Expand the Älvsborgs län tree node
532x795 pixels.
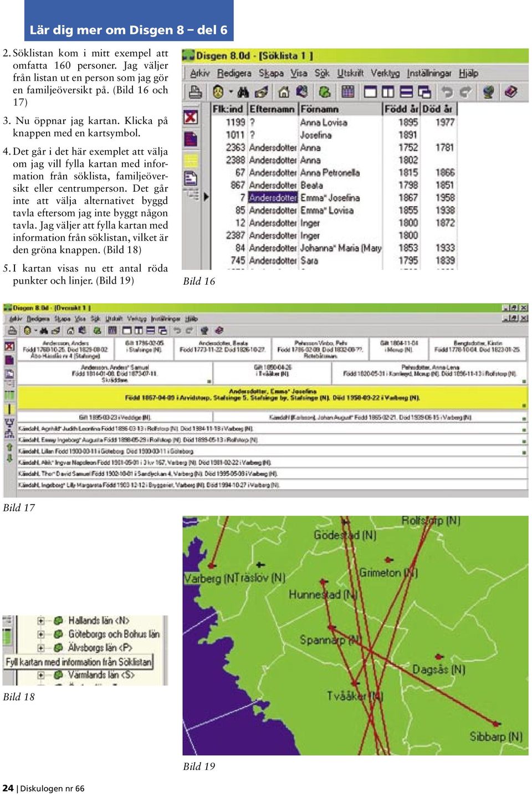(41, 648)
